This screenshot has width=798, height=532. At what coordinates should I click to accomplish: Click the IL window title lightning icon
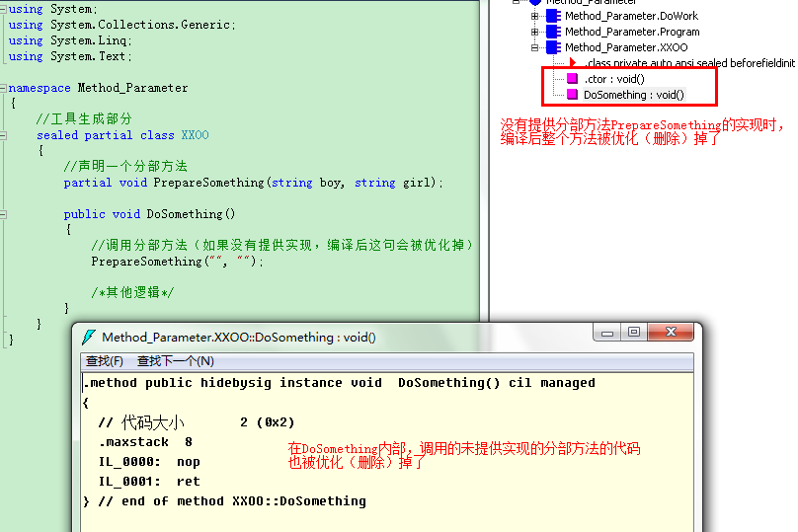point(89,337)
